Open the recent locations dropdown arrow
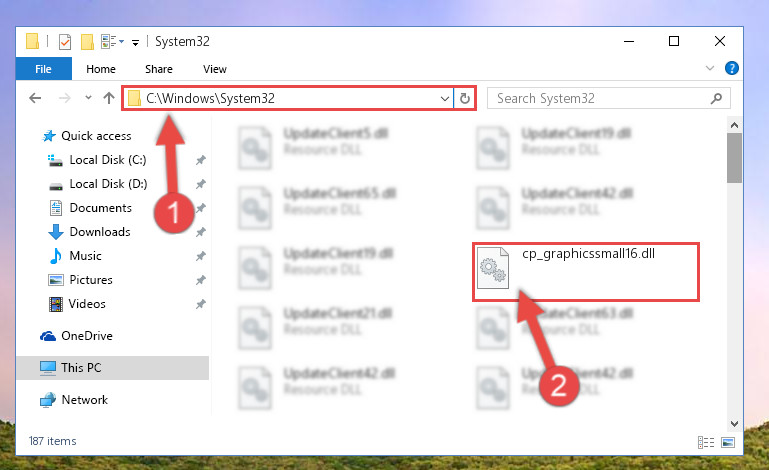 click(x=88, y=98)
